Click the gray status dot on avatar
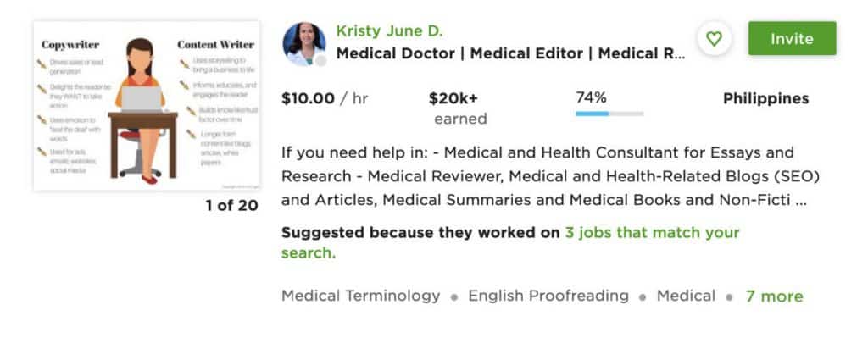Screen dimensions: 868x338 pyautogui.click(x=320, y=61)
